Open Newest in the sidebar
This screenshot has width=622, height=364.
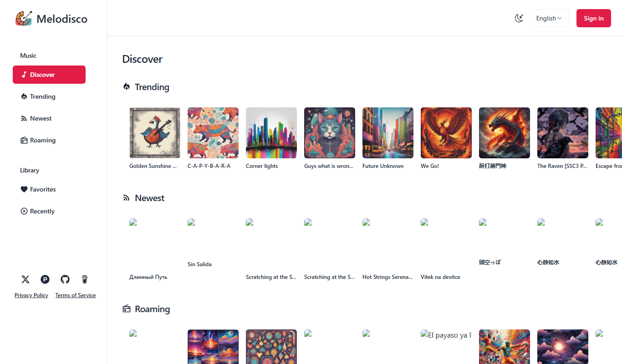pyautogui.click(x=49, y=118)
